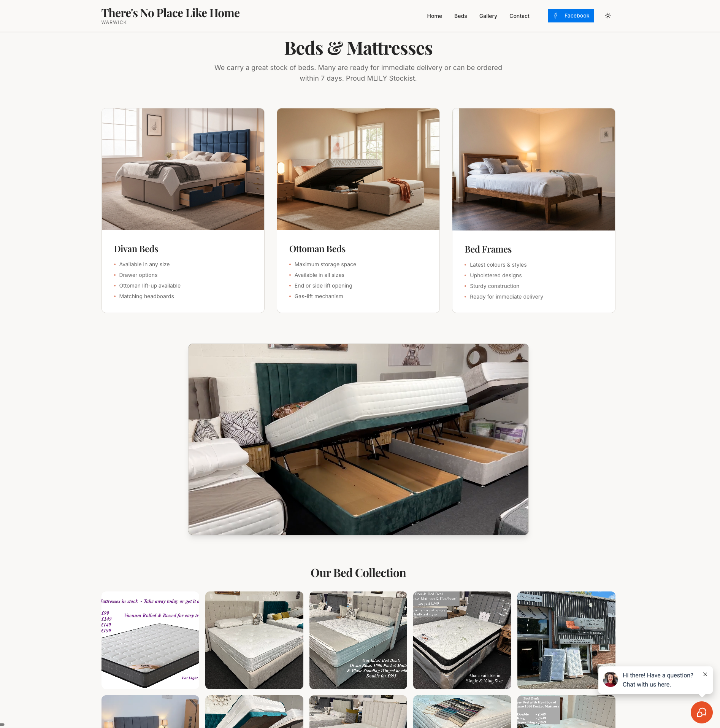
Task: Click the site title There's No Place Like Home
Action: pos(170,13)
